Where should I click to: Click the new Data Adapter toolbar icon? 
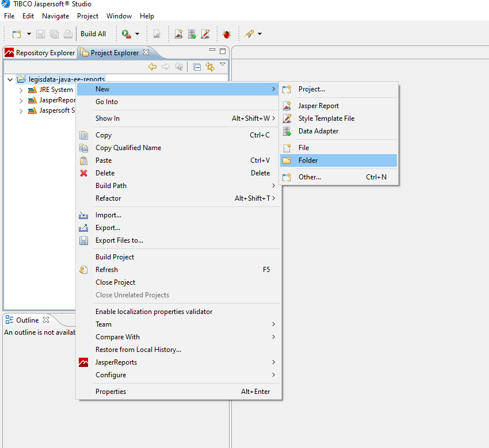192,34
